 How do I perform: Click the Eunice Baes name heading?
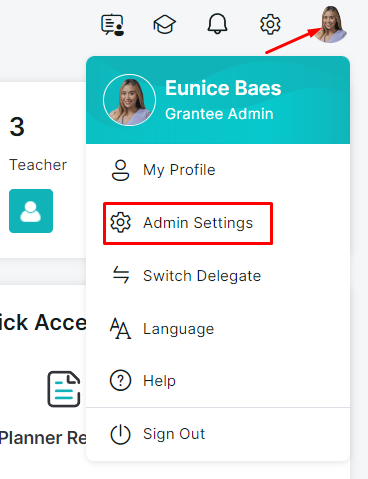coord(223,88)
